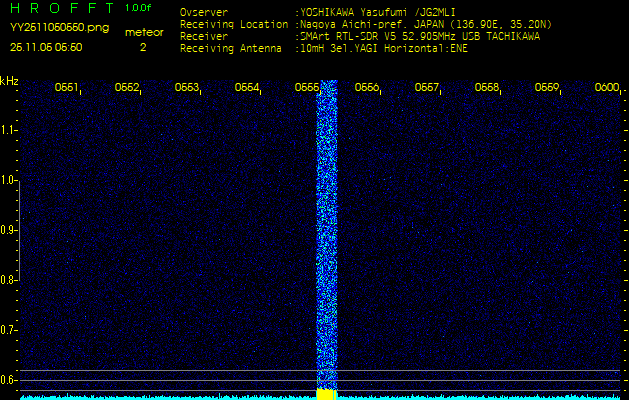The width and height of the screenshot is (629, 400).
Task: Select the 10mH 3el.YAGI Horizontal:ENE text
Action: [383, 49]
